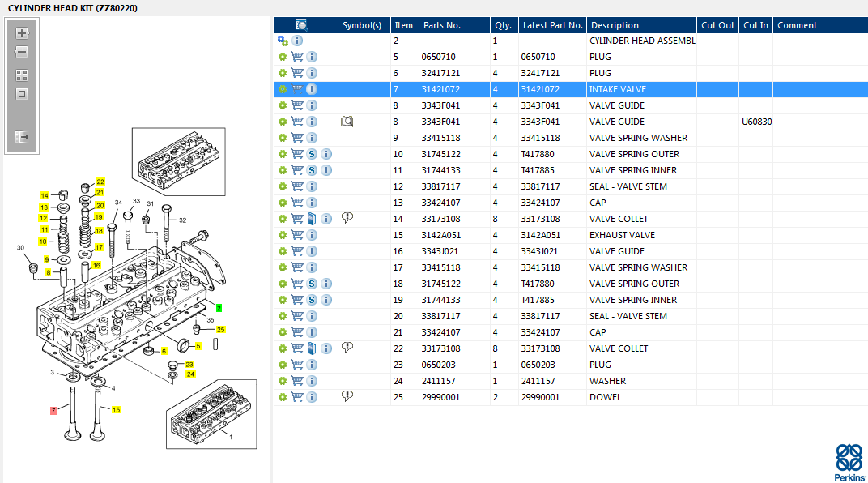
Task: Click speech bubble symbol for DOWEL row
Action: (347, 396)
